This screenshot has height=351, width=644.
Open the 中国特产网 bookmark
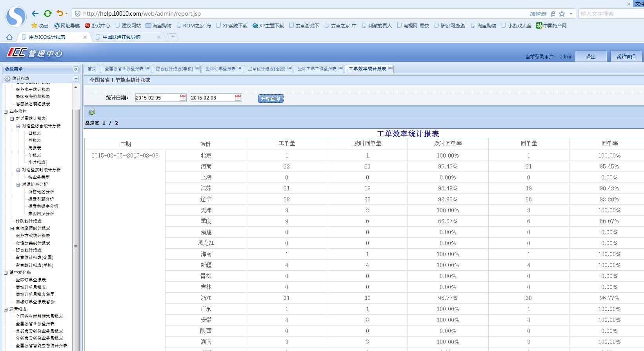[x=551, y=25]
